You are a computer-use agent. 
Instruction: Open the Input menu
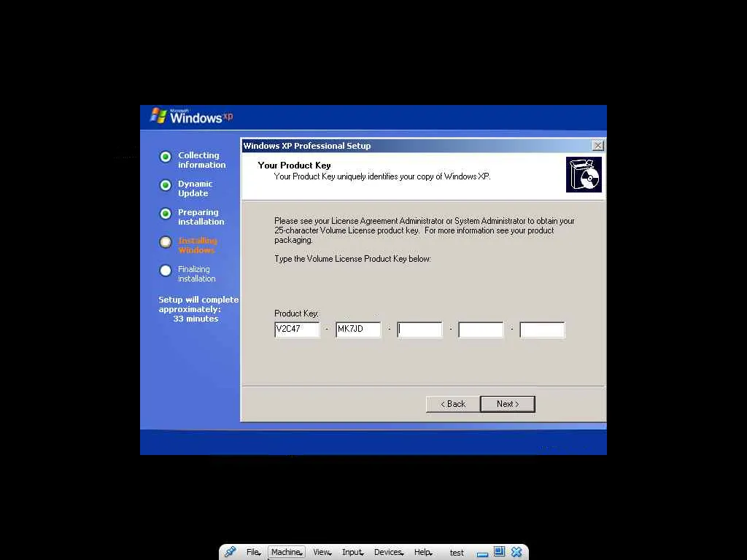coord(352,552)
